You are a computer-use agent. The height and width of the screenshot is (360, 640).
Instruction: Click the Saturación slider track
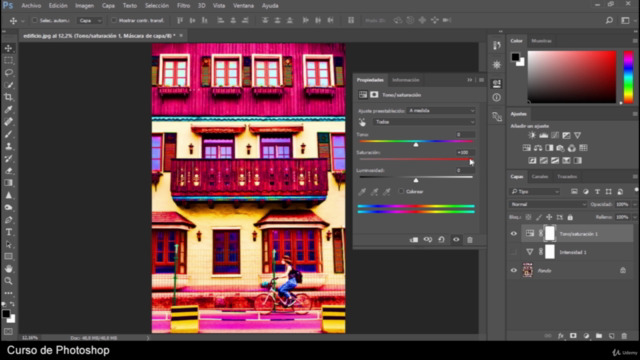pyautogui.click(x=416, y=159)
